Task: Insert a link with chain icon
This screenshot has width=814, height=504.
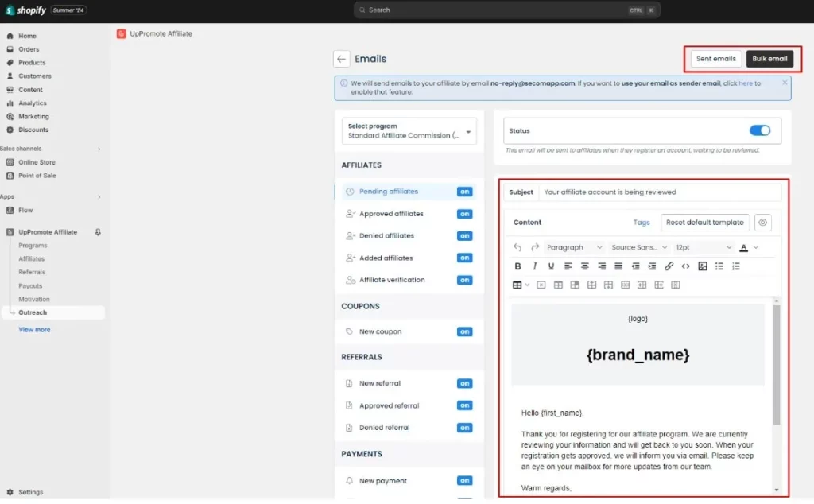Action: point(669,266)
